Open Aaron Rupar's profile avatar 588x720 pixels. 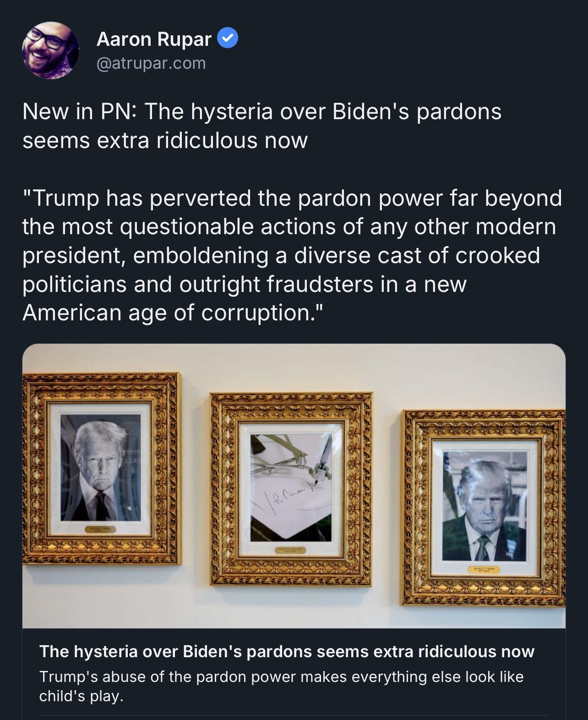pyautogui.click(x=50, y=50)
